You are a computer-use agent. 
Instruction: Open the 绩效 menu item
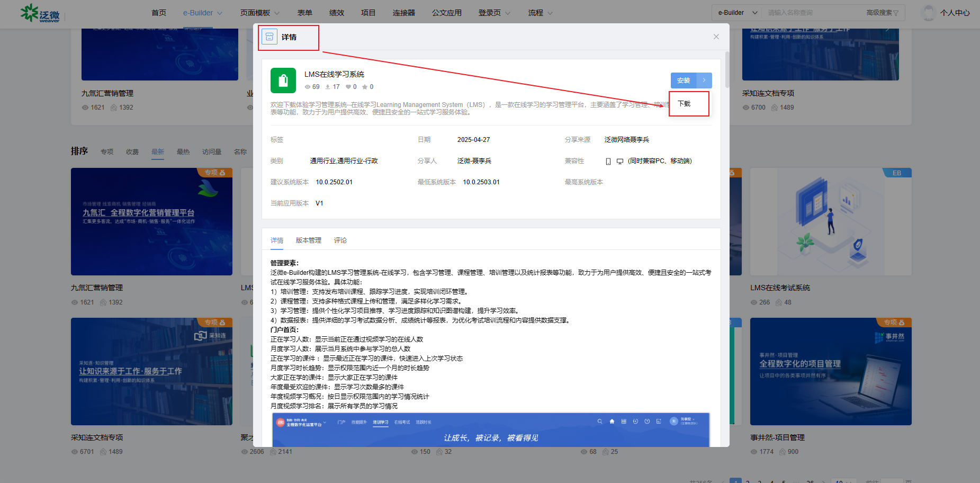pos(337,13)
